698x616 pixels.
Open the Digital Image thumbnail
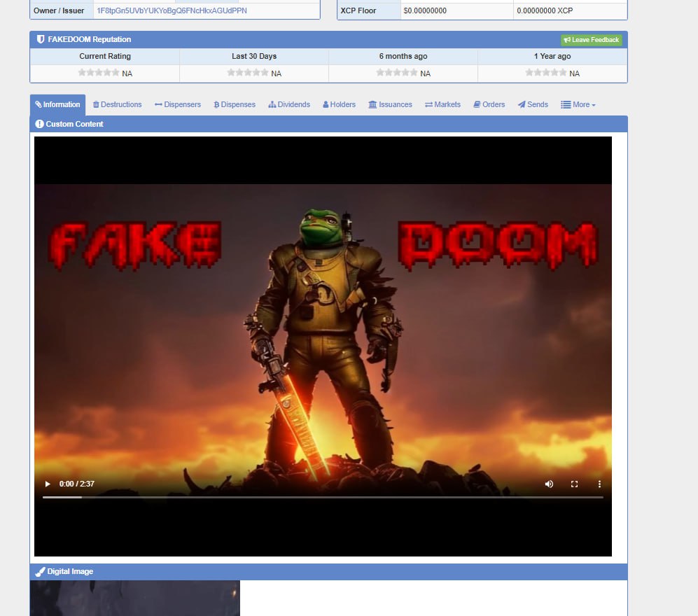[x=135, y=598]
